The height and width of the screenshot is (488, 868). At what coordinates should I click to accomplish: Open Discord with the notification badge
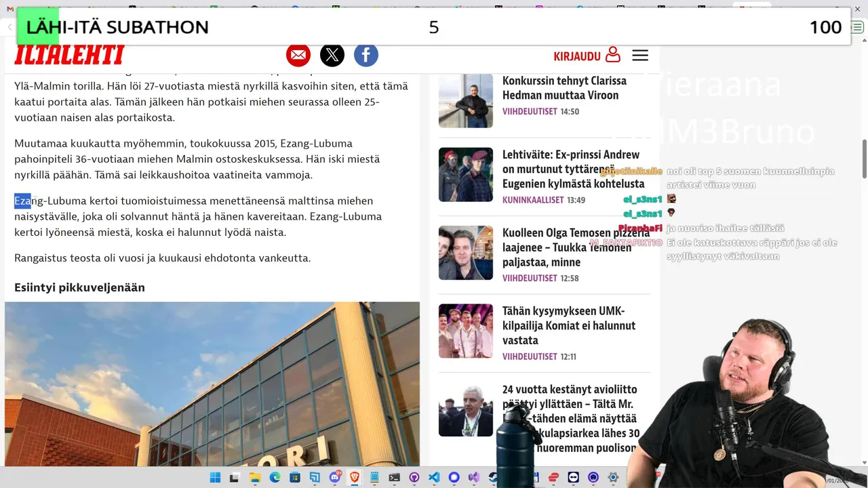pos(335,478)
